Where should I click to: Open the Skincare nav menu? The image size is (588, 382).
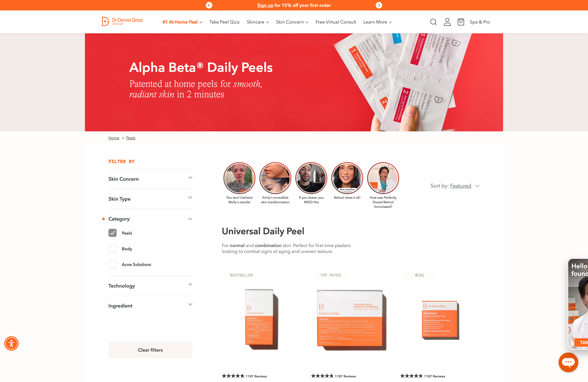(x=258, y=22)
